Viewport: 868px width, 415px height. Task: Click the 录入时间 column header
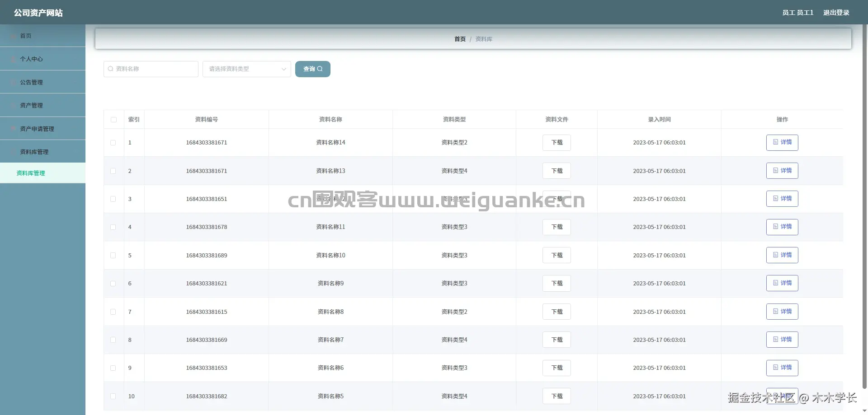[659, 120]
